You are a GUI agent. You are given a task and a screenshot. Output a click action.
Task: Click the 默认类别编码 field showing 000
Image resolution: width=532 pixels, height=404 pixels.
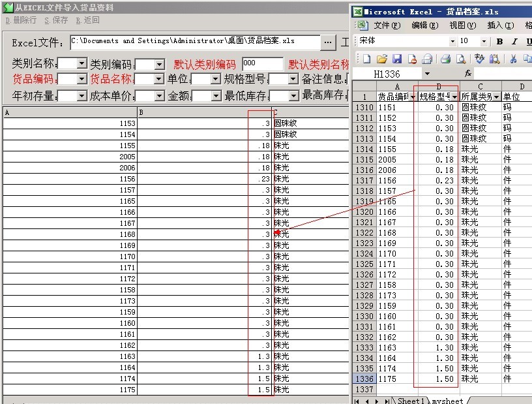click(262, 64)
